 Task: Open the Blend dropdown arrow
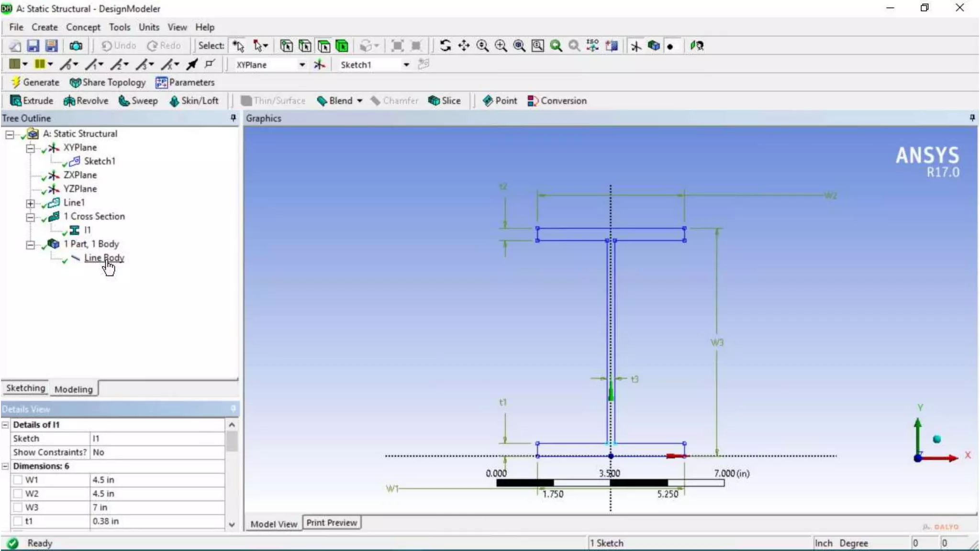[359, 100]
